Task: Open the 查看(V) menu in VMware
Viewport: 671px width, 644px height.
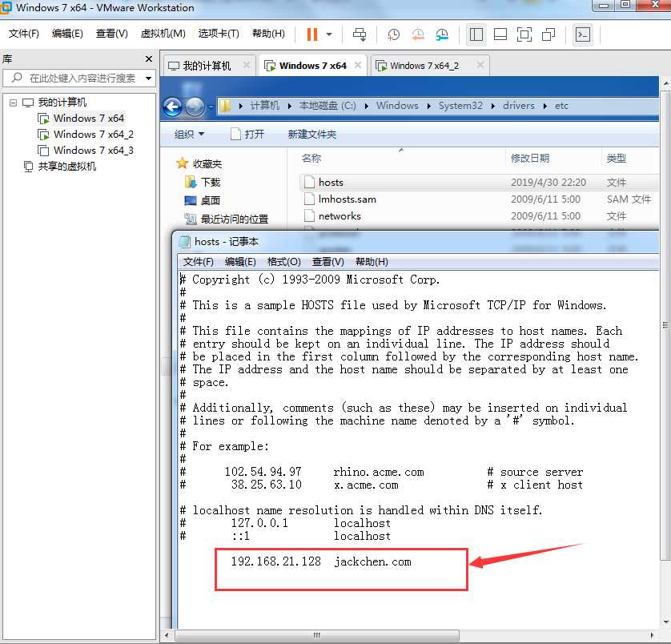Action: click(x=111, y=34)
